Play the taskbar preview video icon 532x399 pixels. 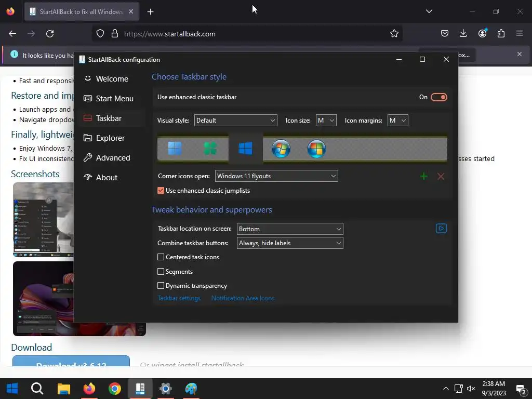441,229
